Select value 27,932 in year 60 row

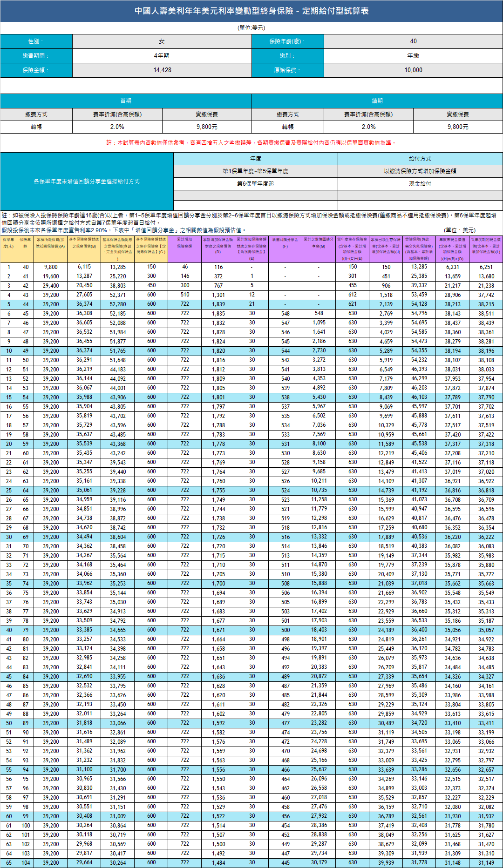319,816
